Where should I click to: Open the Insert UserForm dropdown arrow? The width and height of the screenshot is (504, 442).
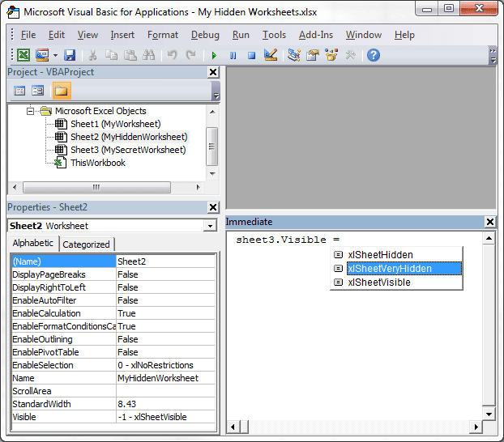tap(55, 55)
